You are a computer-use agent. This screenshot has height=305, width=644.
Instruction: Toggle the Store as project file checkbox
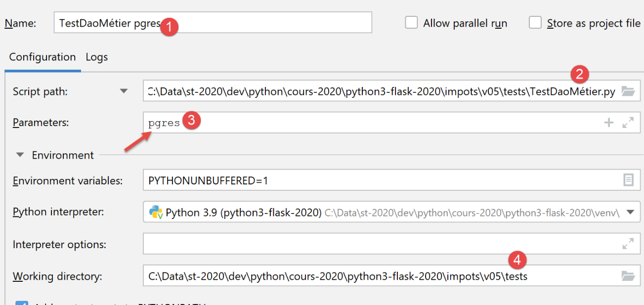(535, 23)
